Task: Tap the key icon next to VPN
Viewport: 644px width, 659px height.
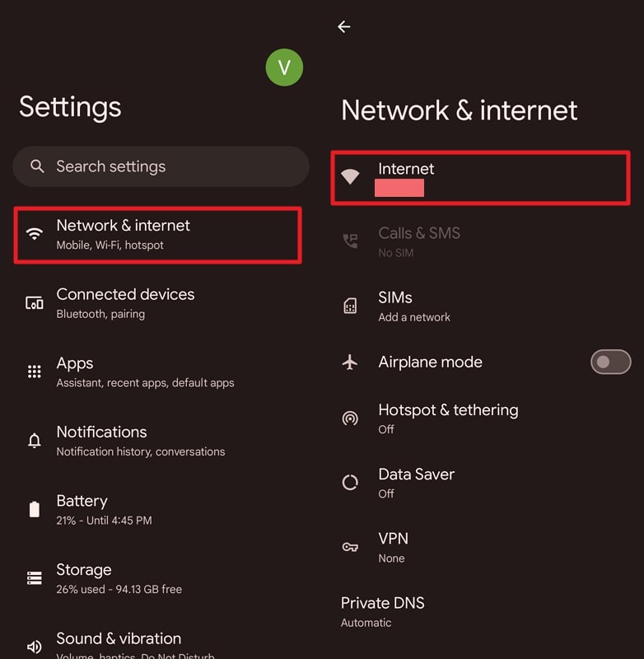Action: (350, 546)
